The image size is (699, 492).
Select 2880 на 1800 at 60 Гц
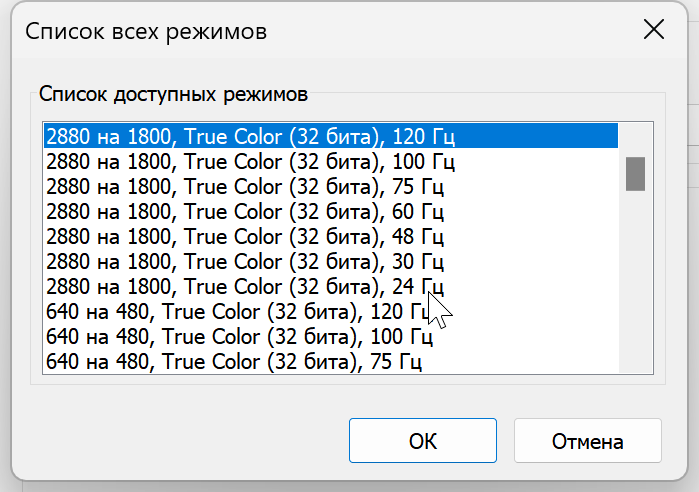[245, 210]
